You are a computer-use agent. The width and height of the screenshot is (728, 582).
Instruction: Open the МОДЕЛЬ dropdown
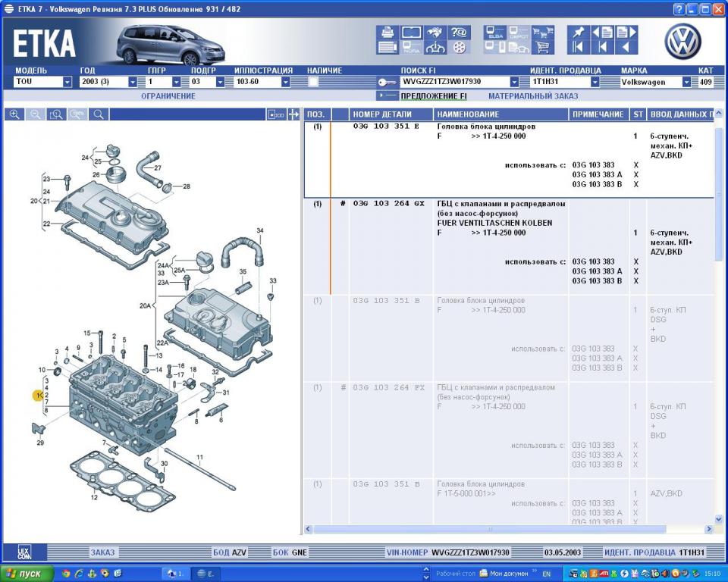[67, 82]
